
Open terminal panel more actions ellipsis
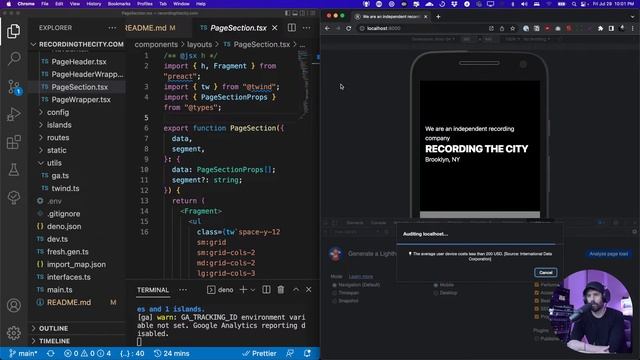[183, 290]
